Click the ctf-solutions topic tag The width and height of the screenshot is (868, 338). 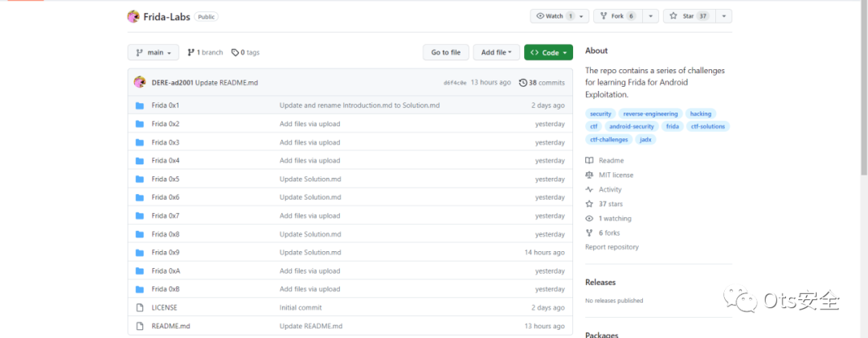[x=709, y=126]
